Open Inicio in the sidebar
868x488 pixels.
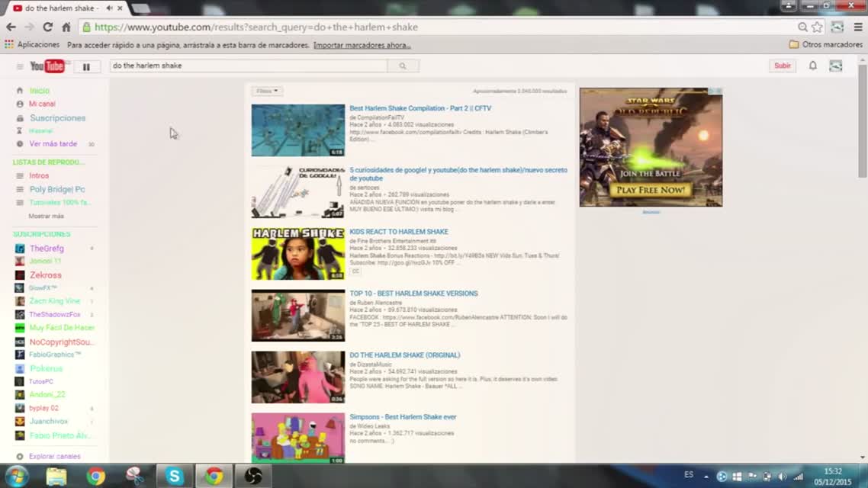click(x=40, y=91)
